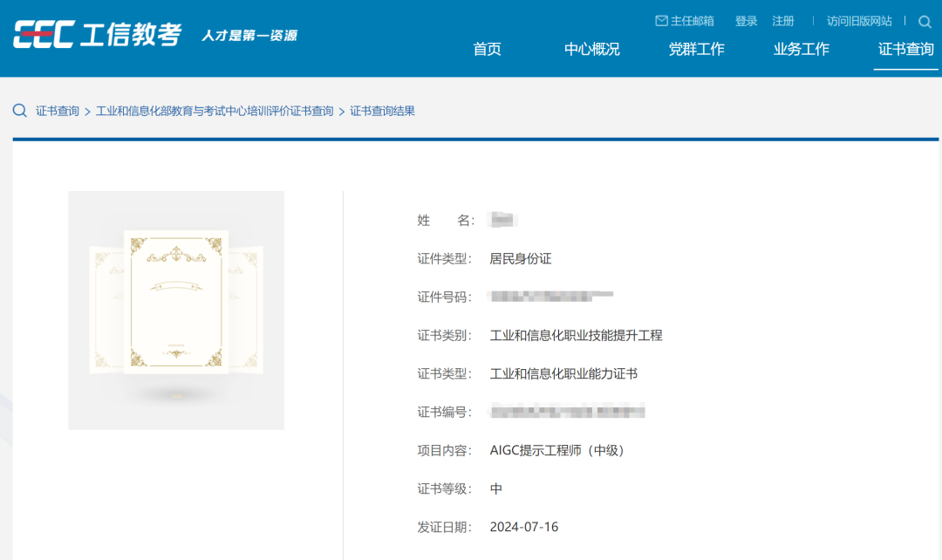Open the 工业和信息化部教育与考试中心培训评价证书查询 breadcrumb

(x=215, y=111)
